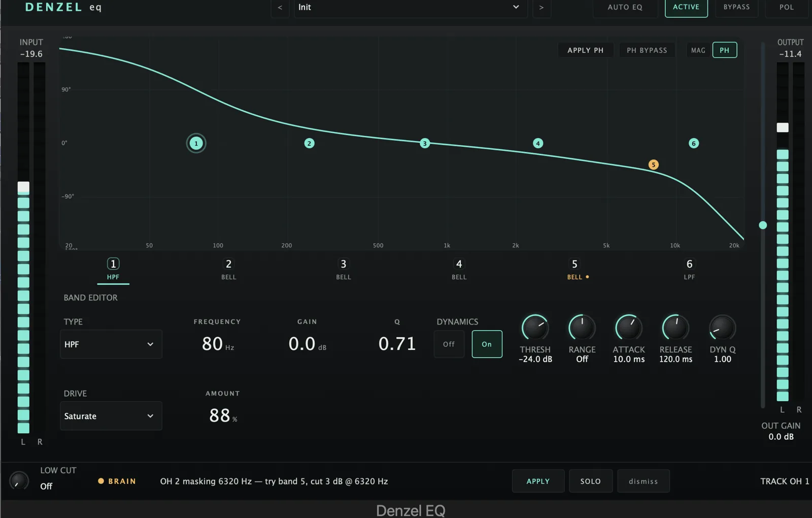Screen dimensions: 812x518
Task: Click the LOW CUT knob
Action: point(19,480)
